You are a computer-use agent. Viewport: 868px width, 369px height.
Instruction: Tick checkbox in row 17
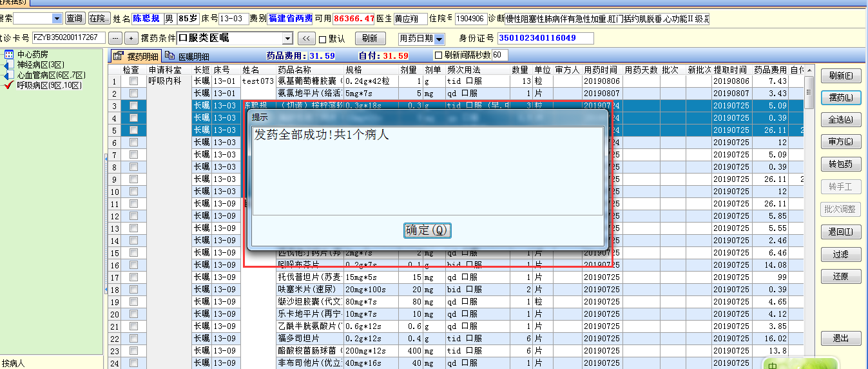coord(133,277)
